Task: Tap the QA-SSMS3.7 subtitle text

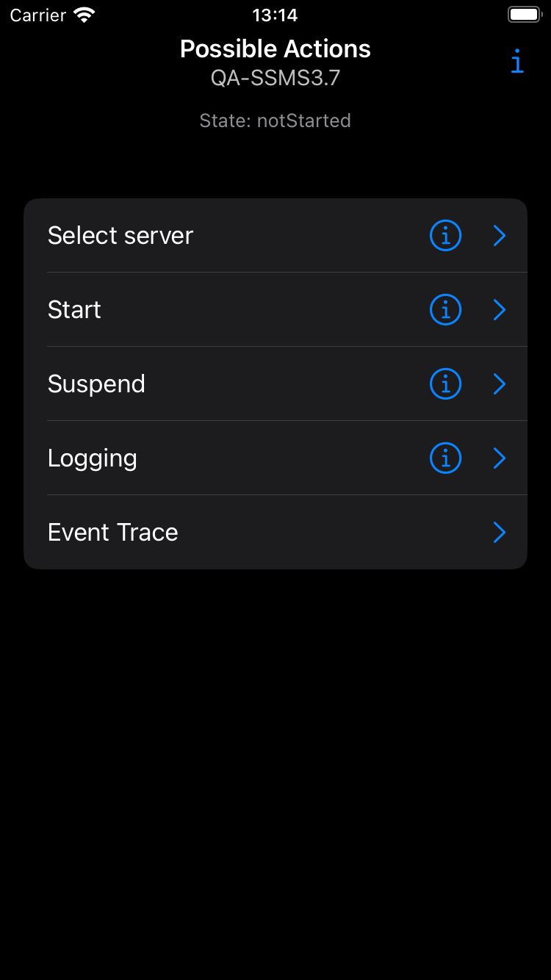Action: click(275, 78)
